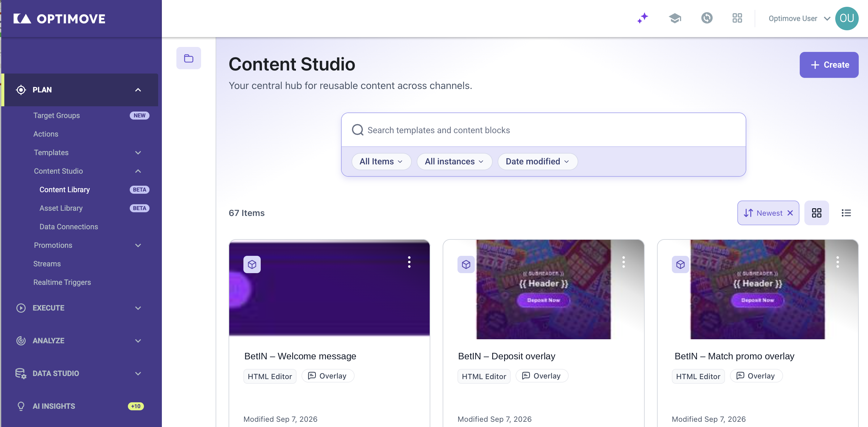868x427 pixels.
Task: Expand the EXECUTE section
Action: (138, 308)
